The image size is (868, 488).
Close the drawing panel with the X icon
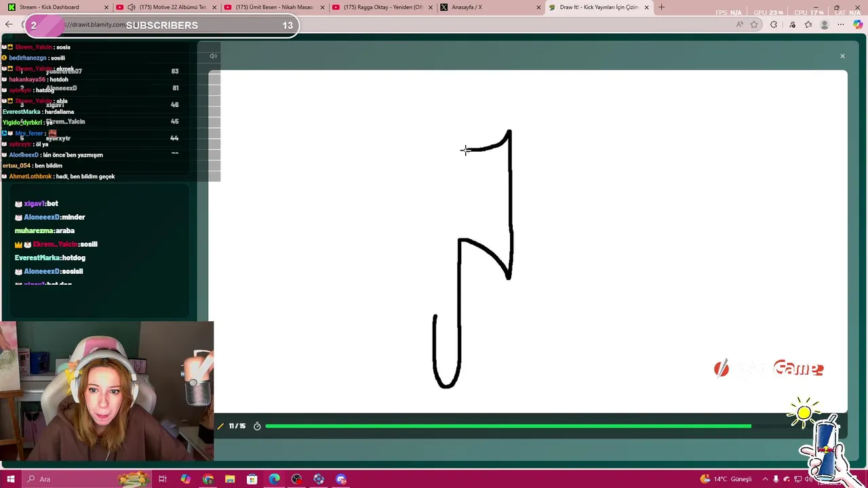click(842, 56)
